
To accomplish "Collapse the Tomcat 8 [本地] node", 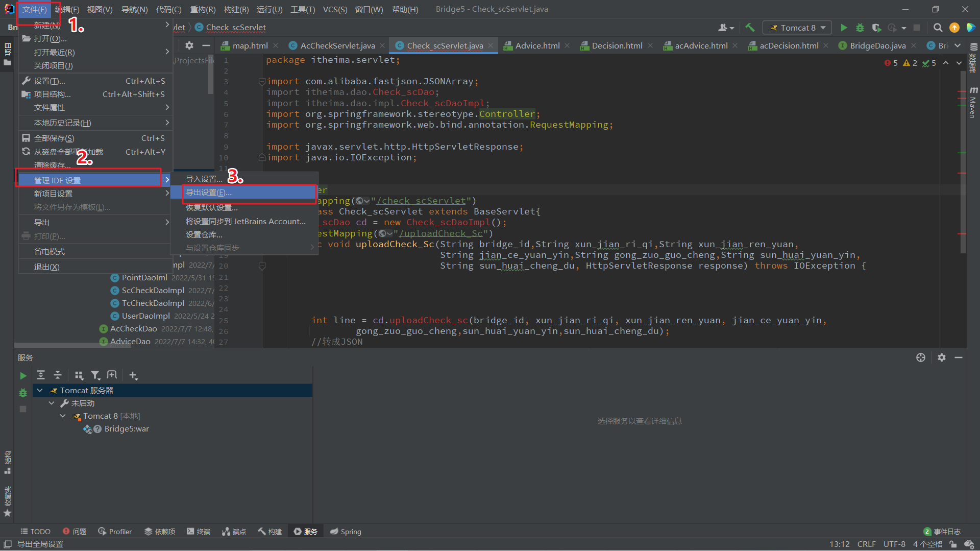I will tap(63, 416).
